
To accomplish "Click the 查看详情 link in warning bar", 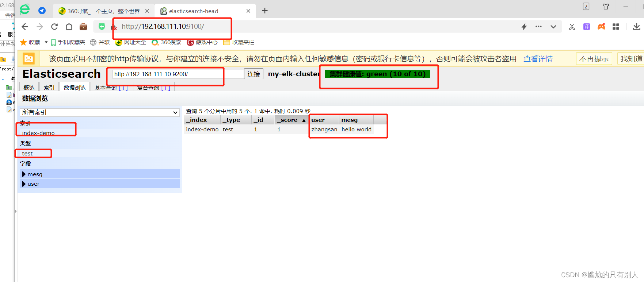I will 538,59.
